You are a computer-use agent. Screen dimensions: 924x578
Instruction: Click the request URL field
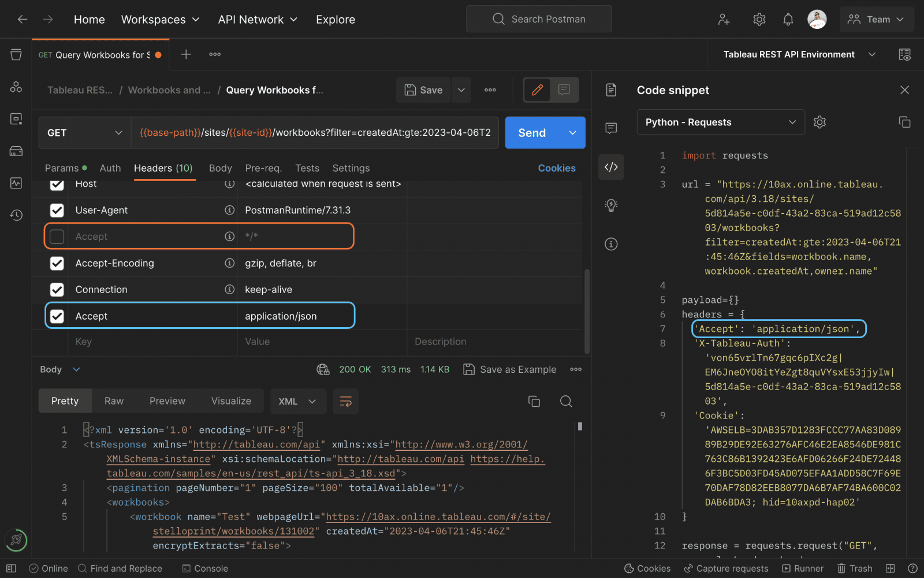(315, 132)
